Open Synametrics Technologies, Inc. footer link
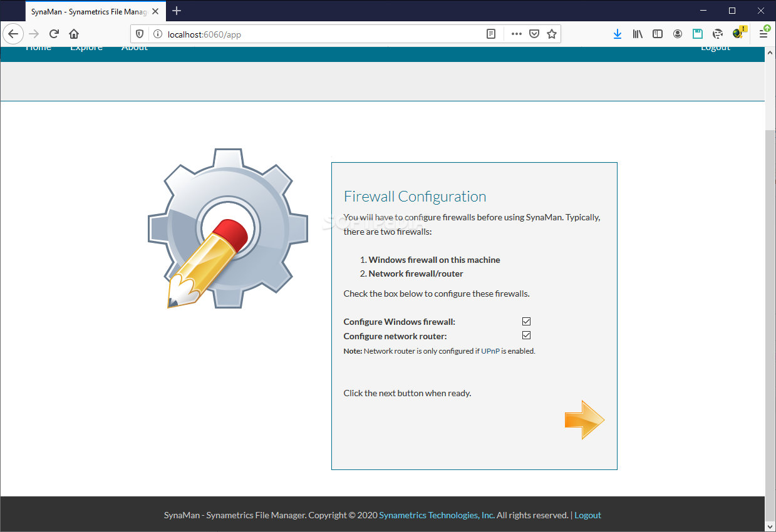 pos(437,515)
